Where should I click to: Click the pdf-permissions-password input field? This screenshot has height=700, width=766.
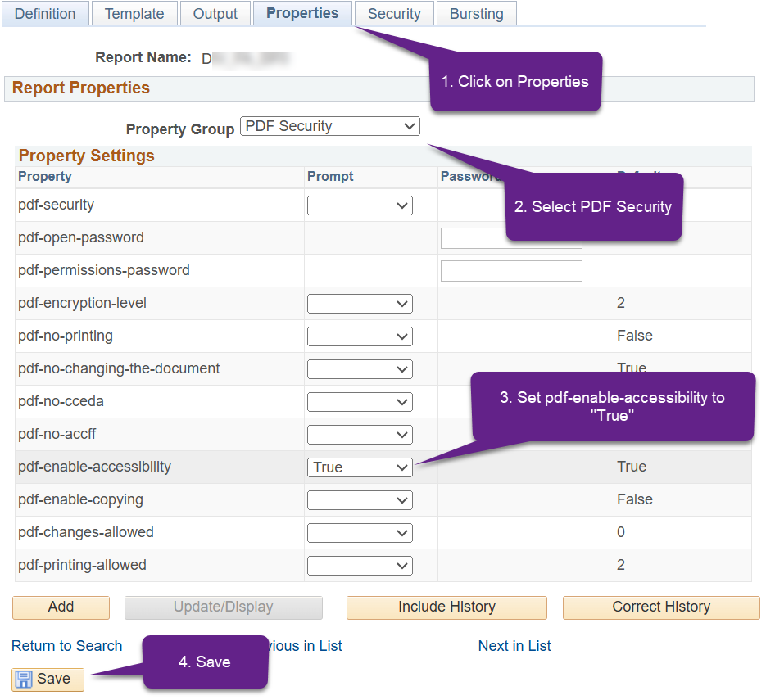pos(511,271)
